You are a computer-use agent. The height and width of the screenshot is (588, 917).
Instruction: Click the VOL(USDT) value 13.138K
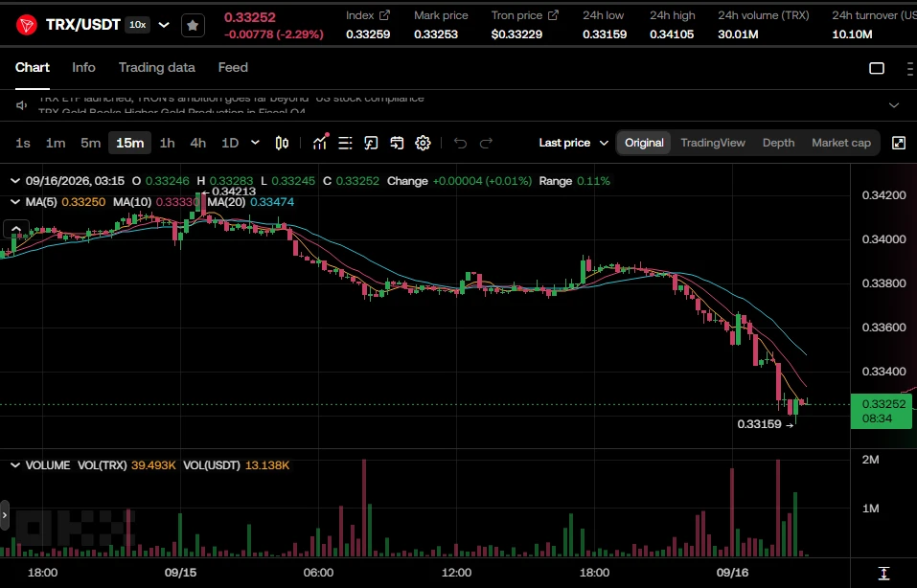click(x=267, y=465)
